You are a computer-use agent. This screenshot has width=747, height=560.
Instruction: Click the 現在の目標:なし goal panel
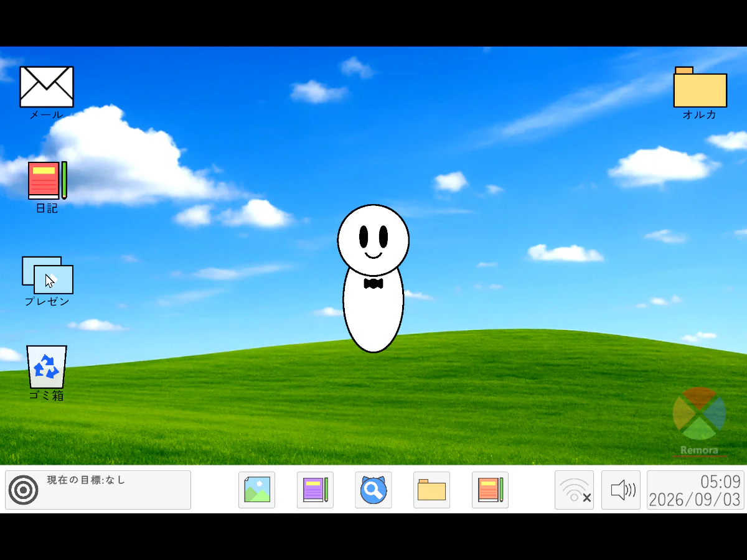(98, 490)
